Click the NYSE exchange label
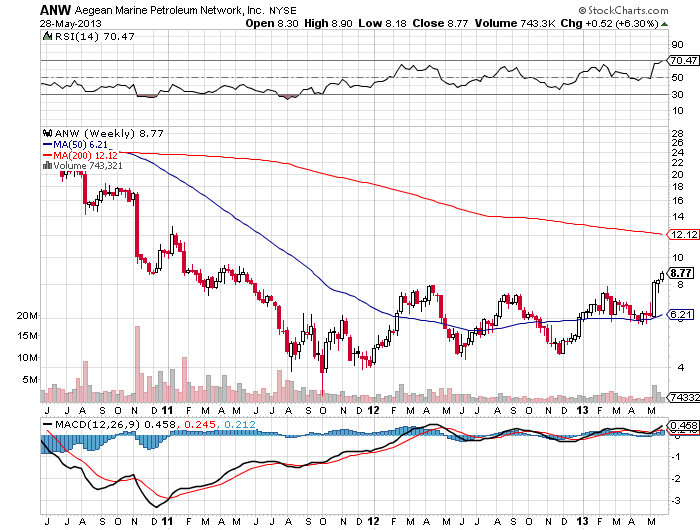This screenshot has width=700, height=530. [283, 10]
